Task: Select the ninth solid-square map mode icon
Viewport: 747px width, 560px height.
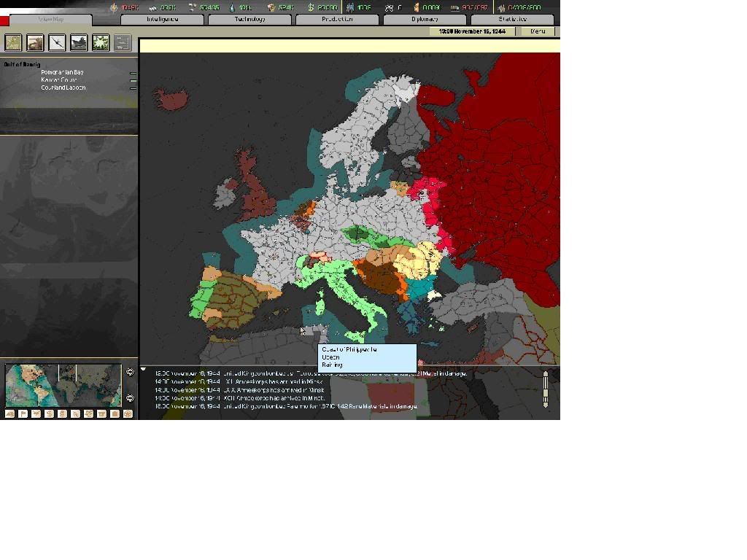Action: click(x=115, y=414)
